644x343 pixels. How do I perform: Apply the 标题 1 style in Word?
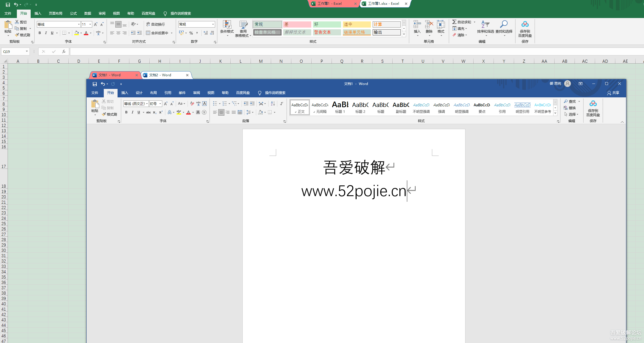click(340, 107)
